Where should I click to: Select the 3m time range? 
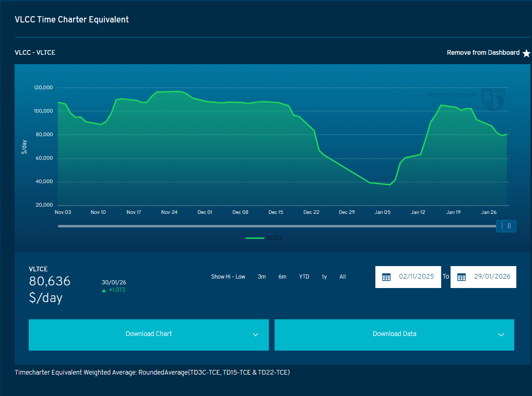(262, 277)
